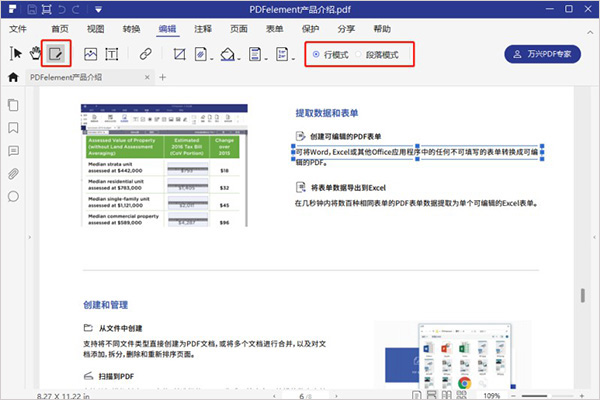The height and width of the screenshot is (400, 600).
Task: Expand the right side panel arrow
Action: [x=594, y=237]
